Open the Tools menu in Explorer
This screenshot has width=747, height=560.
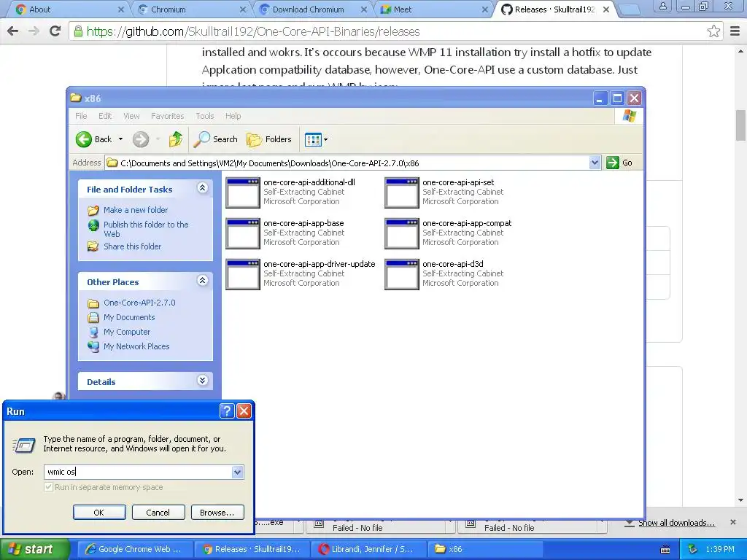pos(204,116)
